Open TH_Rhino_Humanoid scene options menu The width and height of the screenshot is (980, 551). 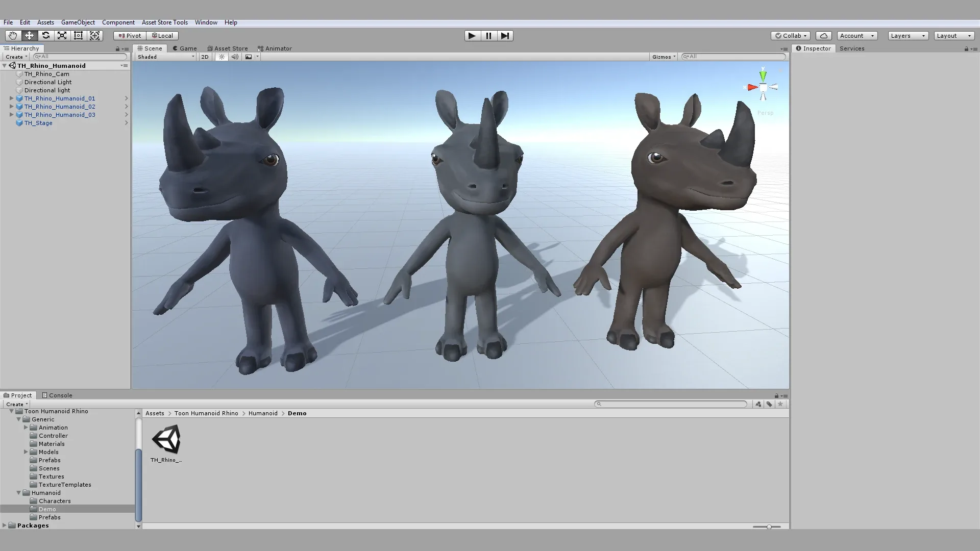click(x=124, y=66)
